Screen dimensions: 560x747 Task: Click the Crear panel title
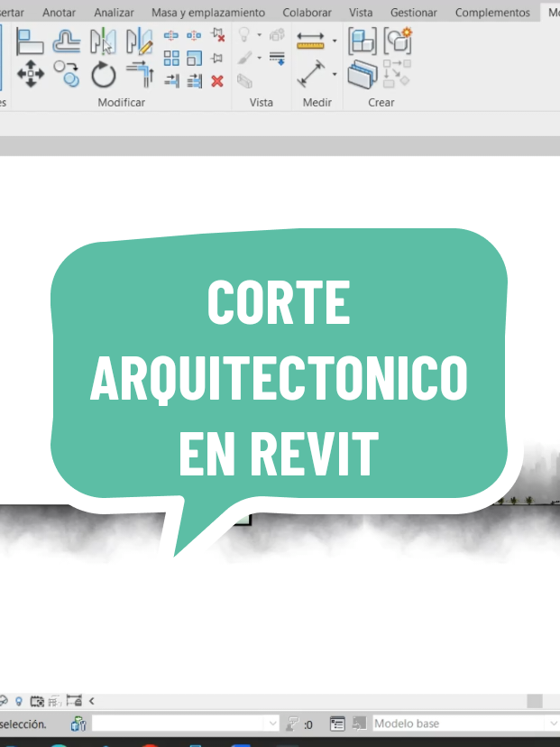pos(381,103)
